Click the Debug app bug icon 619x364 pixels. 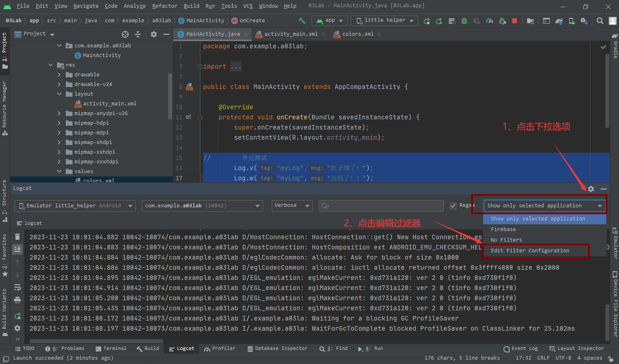click(464, 21)
